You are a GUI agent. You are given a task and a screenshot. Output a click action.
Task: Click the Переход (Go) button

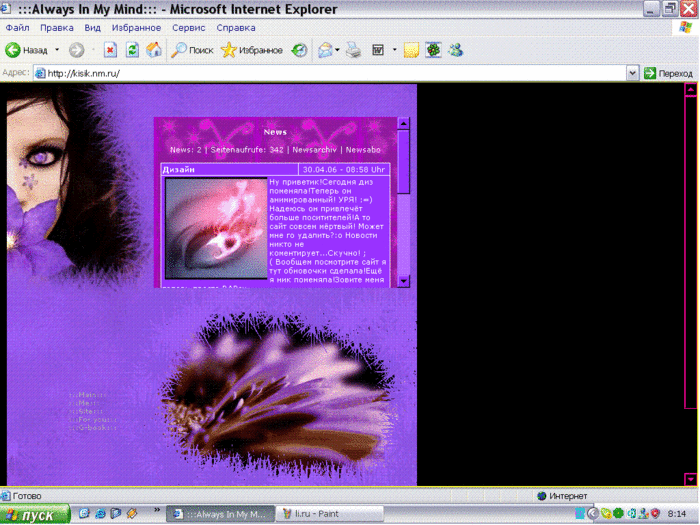coord(668,73)
